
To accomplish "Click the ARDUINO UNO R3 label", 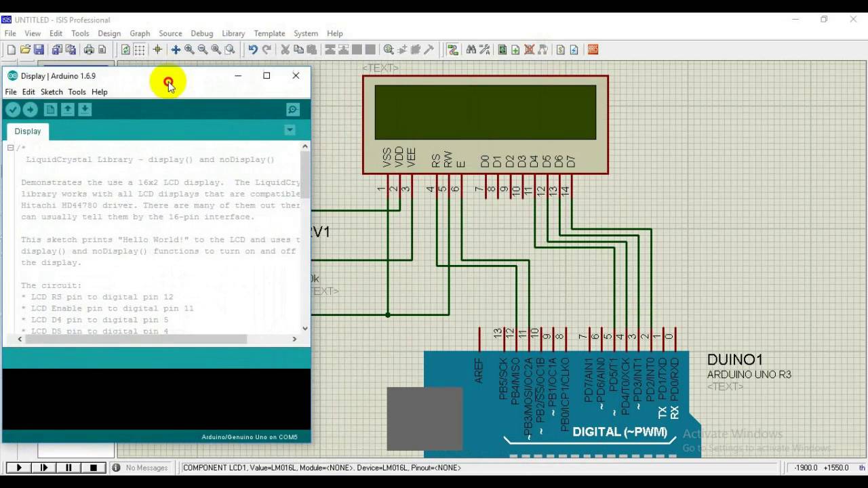I will click(749, 375).
